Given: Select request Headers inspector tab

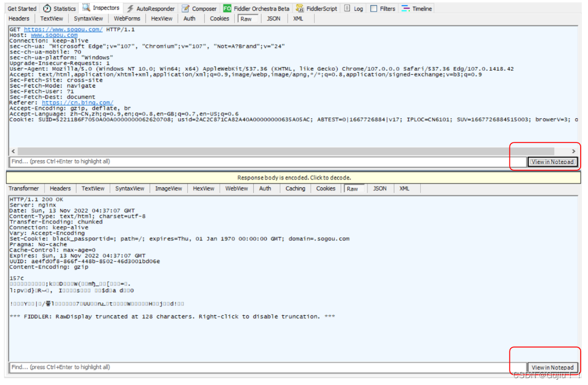Looking at the screenshot, I should [x=19, y=18].
